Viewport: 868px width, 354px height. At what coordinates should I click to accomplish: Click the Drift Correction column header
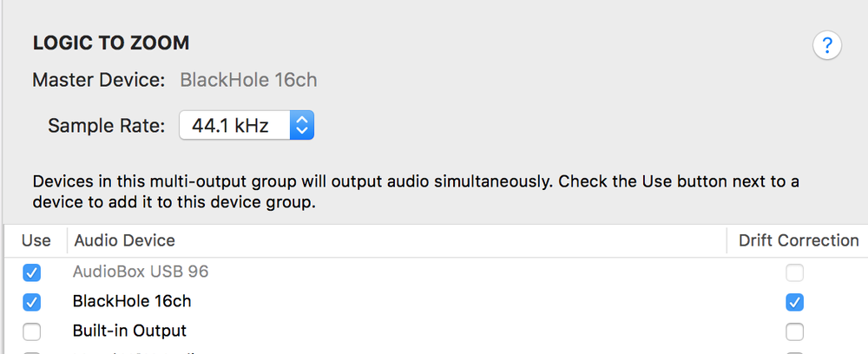point(799,240)
